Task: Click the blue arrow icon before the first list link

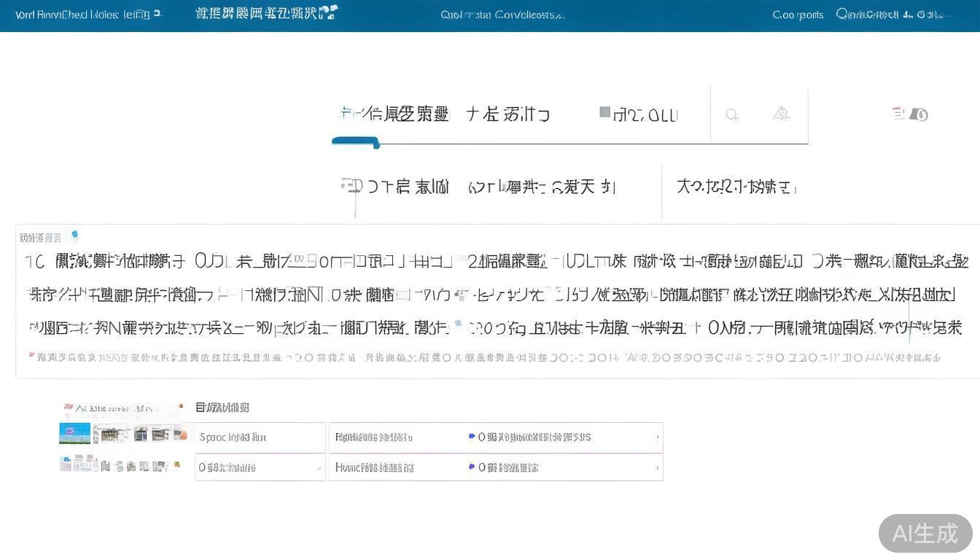Action: pos(472,437)
